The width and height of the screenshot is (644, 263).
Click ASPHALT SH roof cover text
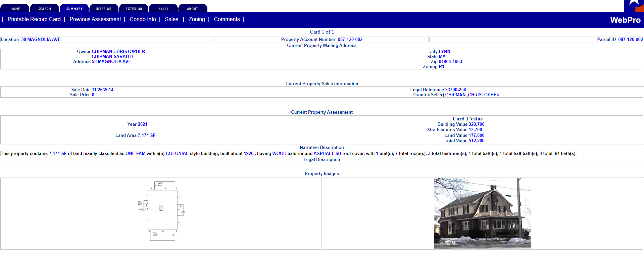(327, 154)
